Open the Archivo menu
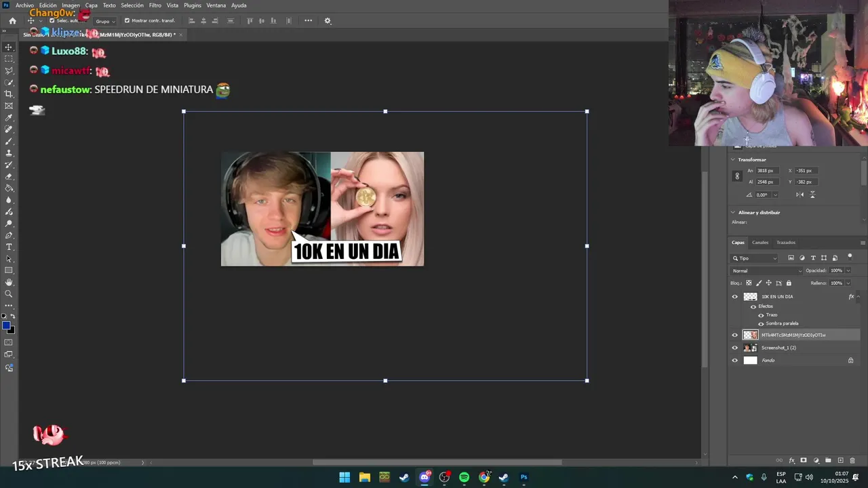 click(24, 5)
